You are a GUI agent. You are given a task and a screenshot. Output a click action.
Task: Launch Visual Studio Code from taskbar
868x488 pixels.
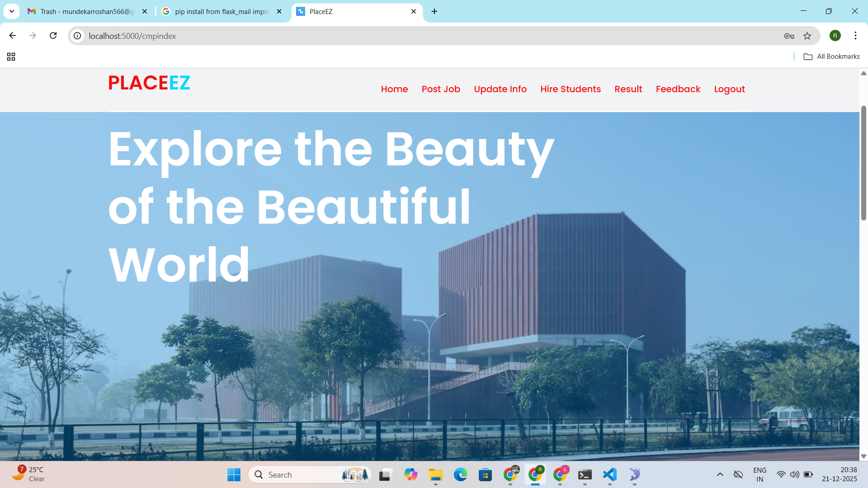609,474
